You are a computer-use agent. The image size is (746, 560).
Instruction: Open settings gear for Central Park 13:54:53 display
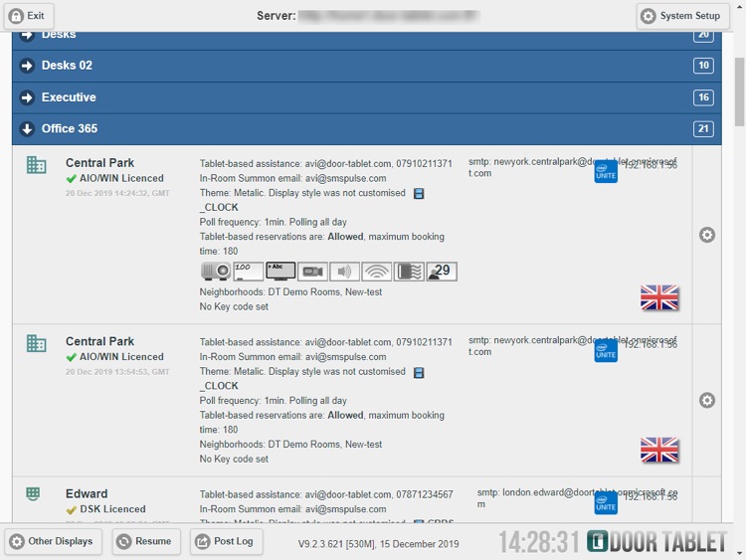point(707,400)
